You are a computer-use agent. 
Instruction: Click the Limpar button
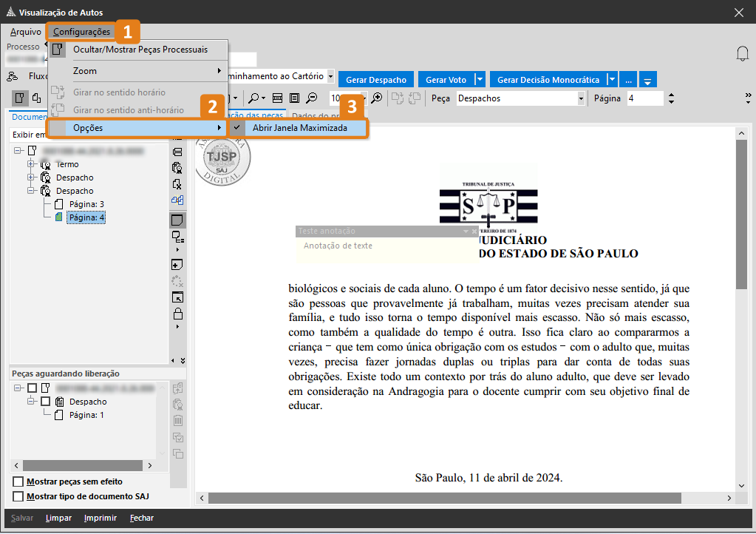tap(58, 518)
